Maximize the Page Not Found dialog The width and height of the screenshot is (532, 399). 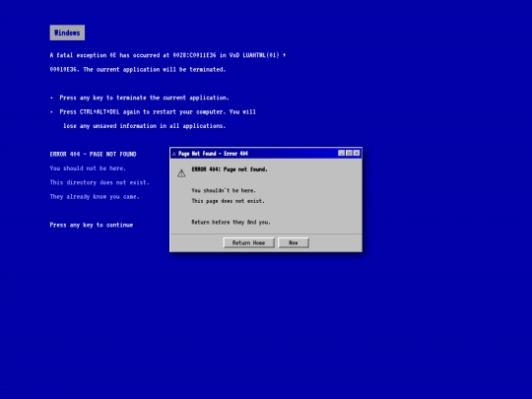pos(349,153)
